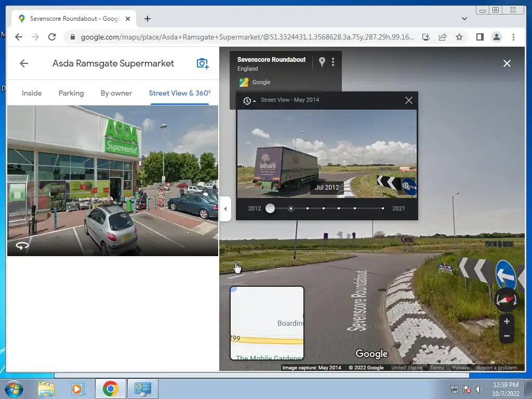
Task: Open the Chrome profile avatar menu
Action: 496,37
